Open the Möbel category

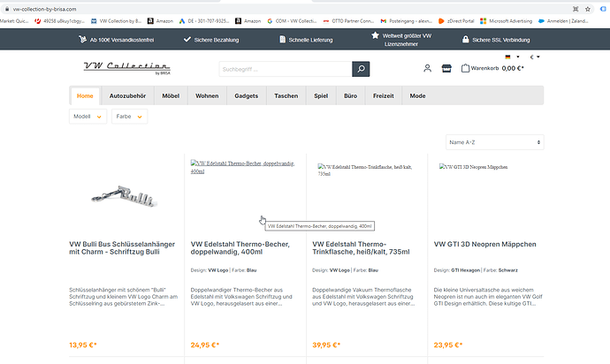(x=171, y=96)
